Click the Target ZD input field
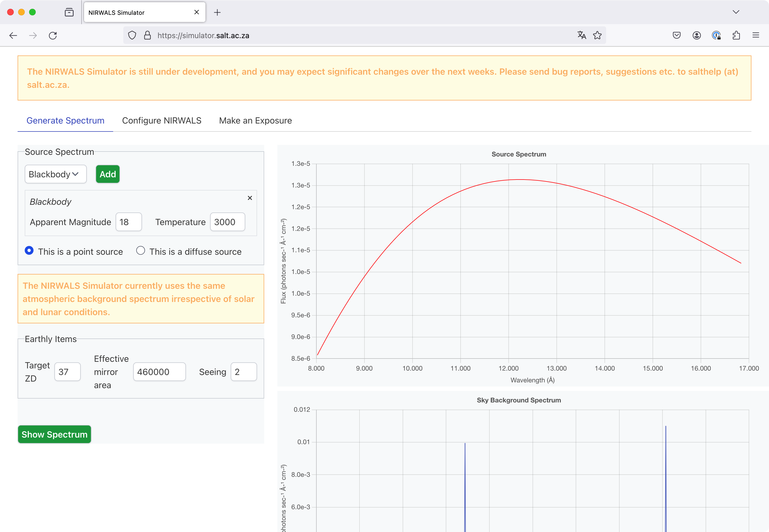 coord(67,372)
